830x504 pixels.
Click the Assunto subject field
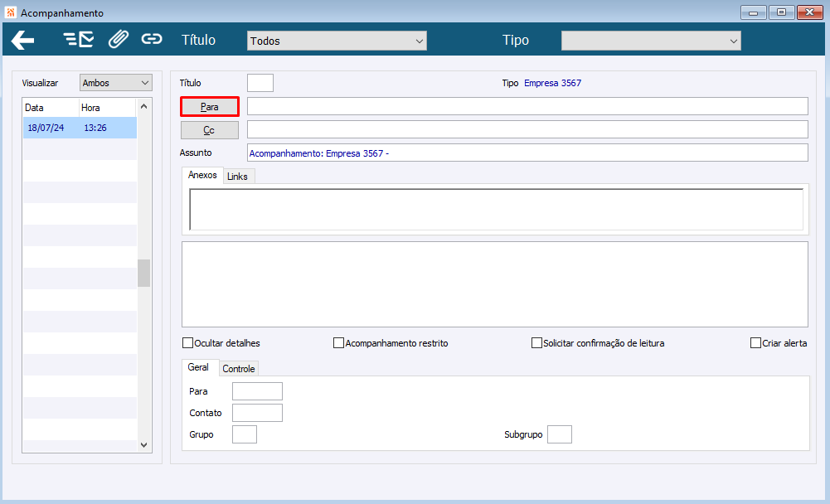pyautogui.click(x=527, y=153)
